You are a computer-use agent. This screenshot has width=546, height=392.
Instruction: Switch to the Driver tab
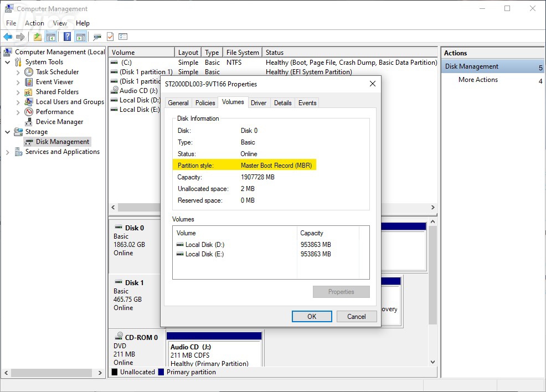(x=259, y=103)
